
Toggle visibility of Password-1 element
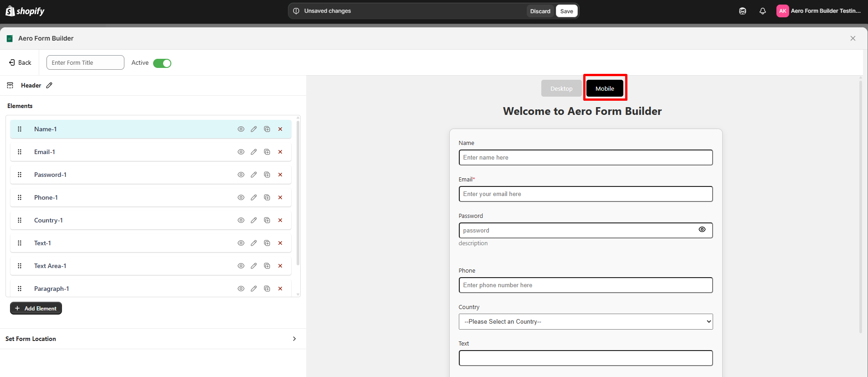click(x=241, y=175)
